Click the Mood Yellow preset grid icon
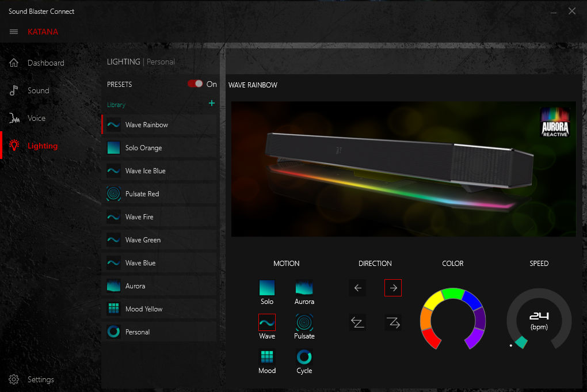The image size is (587, 392). pyautogui.click(x=113, y=309)
